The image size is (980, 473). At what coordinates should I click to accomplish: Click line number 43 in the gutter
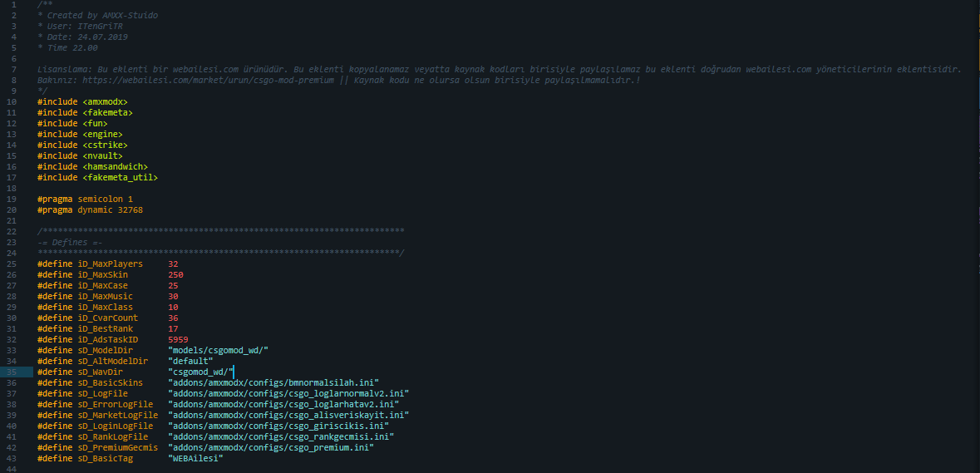click(x=12, y=459)
